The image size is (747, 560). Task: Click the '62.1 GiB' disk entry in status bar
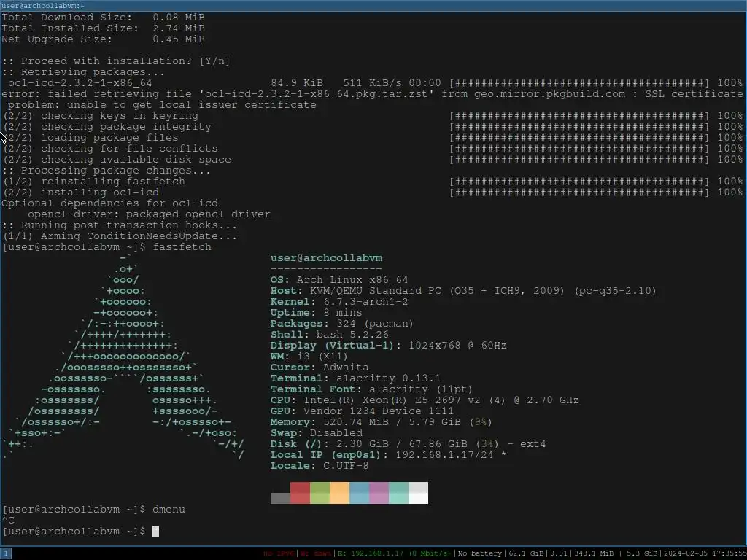tap(526, 553)
